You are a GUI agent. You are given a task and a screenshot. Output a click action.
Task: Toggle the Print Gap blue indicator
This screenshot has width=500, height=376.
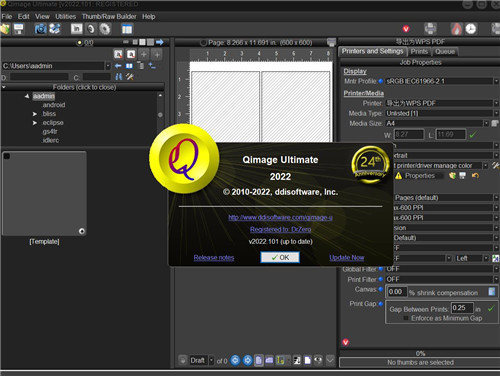pos(381,304)
